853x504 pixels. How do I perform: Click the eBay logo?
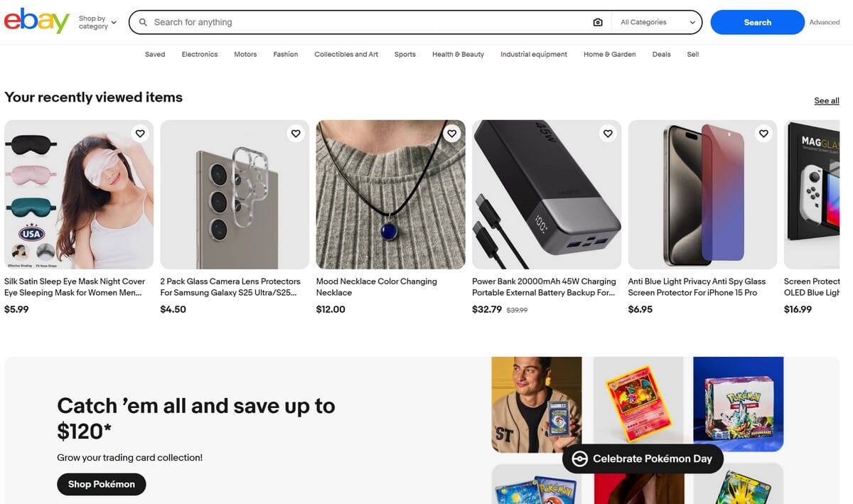(x=36, y=22)
